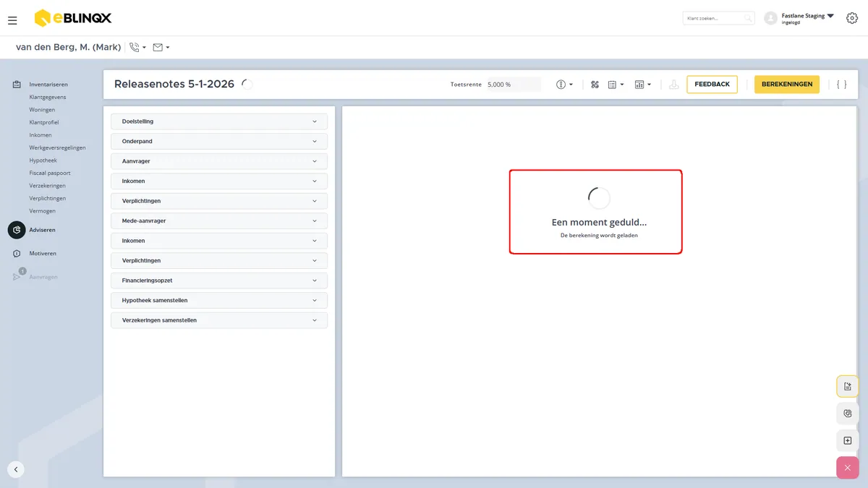
Task: Go to Vermogen in sidebar
Action: [42, 211]
